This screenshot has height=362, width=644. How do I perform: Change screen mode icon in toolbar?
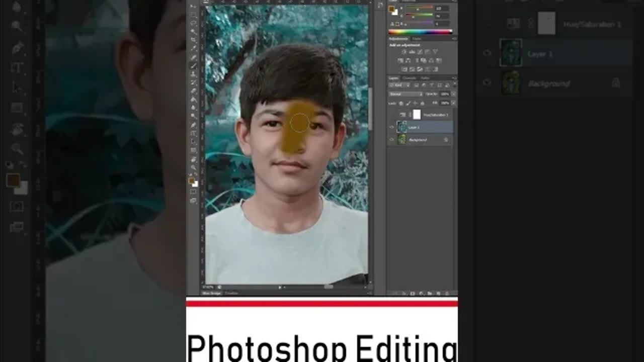pyautogui.click(x=193, y=200)
